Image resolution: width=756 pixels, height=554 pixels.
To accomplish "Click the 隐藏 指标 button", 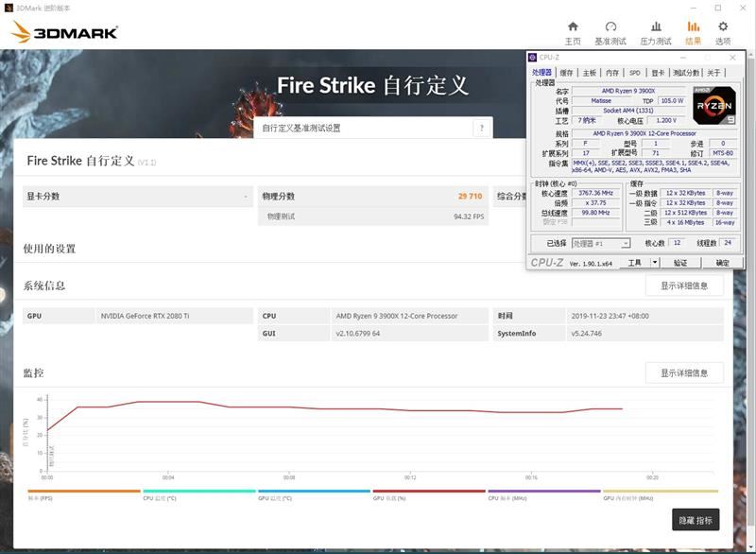I will (x=696, y=520).
